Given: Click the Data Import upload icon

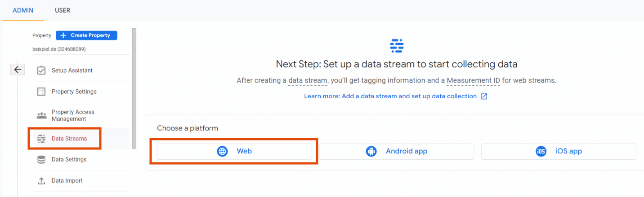Looking at the screenshot, I should point(41,180).
